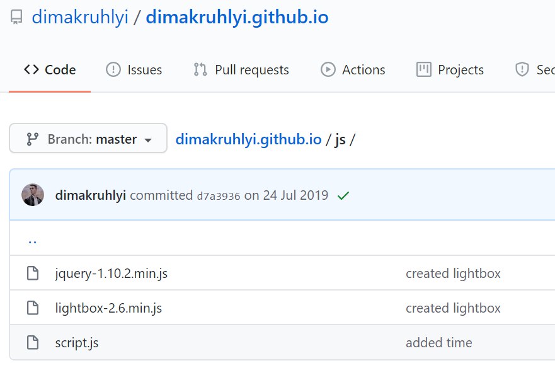Select the Code tab
The height and width of the screenshot is (392, 555).
[50, 70]
